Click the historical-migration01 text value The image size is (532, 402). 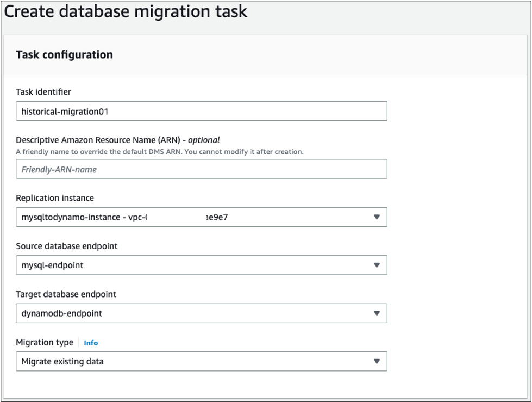tap(62, 110)
